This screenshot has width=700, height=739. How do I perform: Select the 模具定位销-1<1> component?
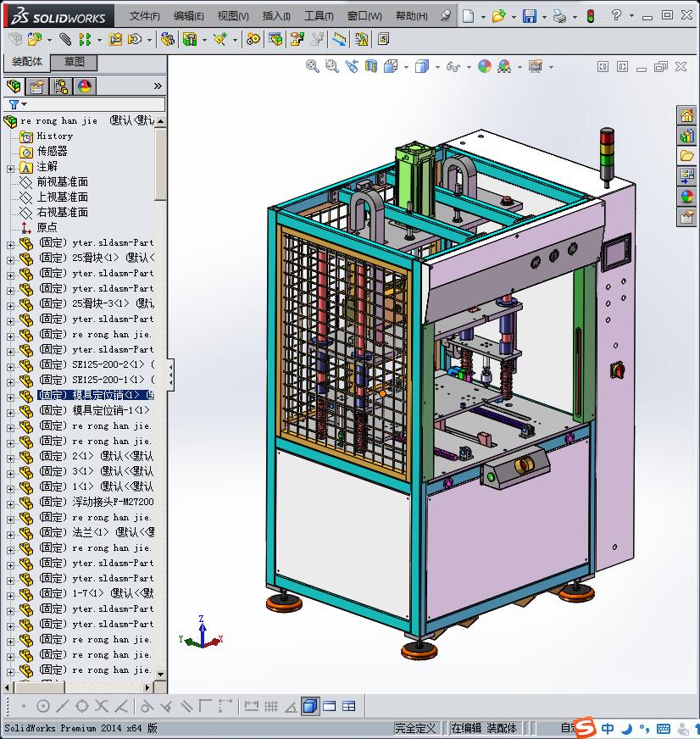(94, 410)
